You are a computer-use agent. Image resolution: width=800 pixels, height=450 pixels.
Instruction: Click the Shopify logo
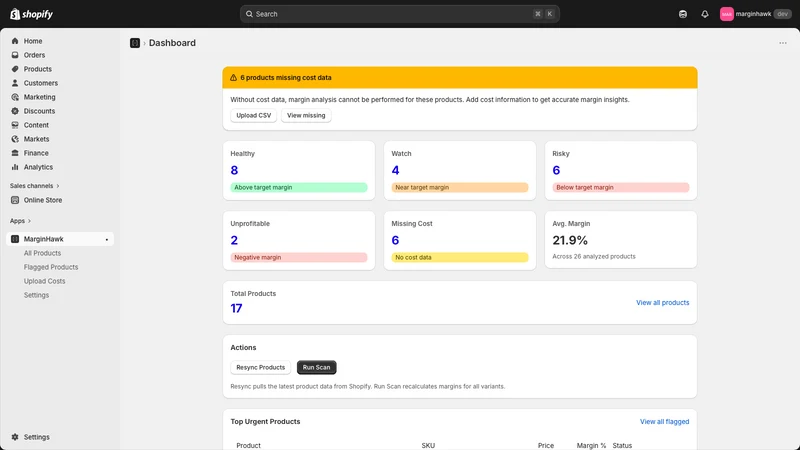[32, 14]
